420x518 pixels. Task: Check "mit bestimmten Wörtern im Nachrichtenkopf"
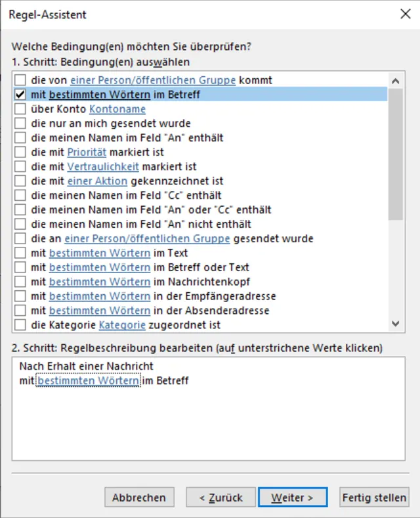20,282
